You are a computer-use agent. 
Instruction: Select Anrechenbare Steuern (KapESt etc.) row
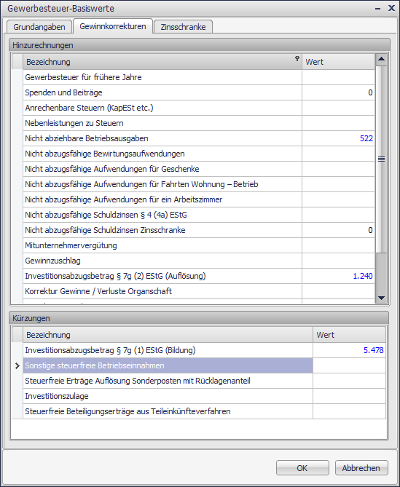click(199, 108)
